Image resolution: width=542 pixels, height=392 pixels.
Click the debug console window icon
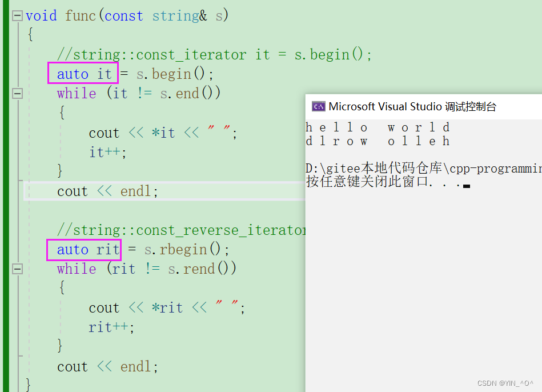coord(318,106)
